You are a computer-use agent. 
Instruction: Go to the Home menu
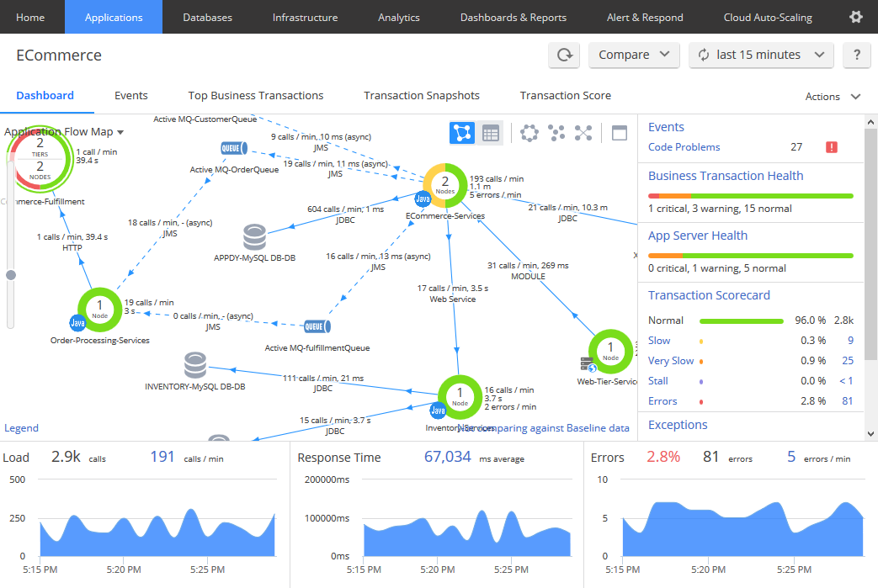30,17
